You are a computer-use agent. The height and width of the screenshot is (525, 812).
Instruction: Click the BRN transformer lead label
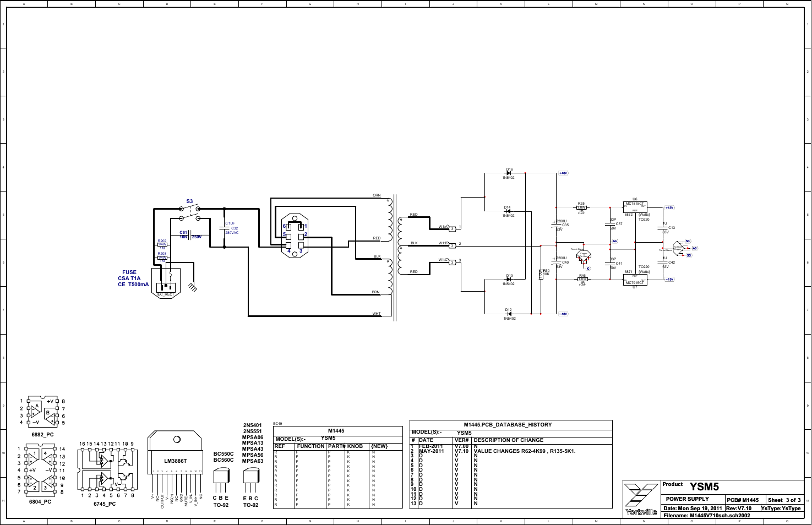pos(375,292)
